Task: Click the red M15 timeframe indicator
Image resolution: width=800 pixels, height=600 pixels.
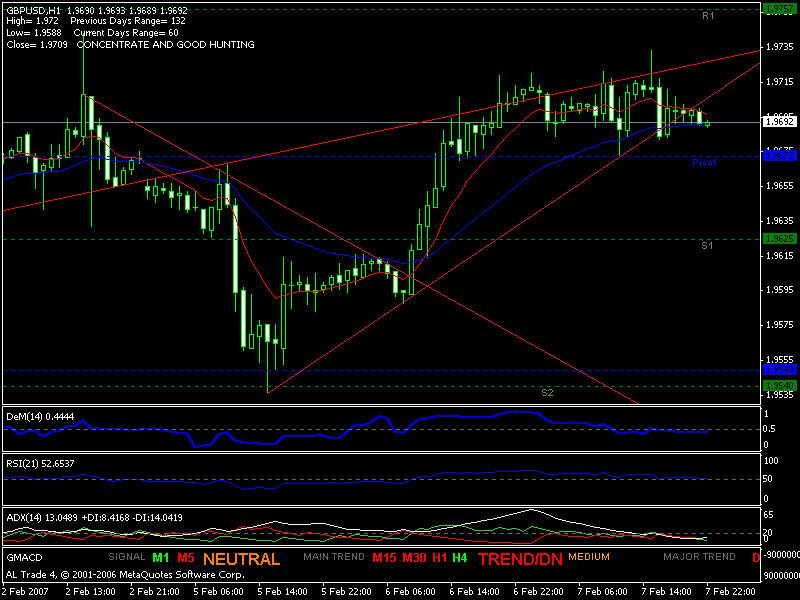Action: pos(384,558)
